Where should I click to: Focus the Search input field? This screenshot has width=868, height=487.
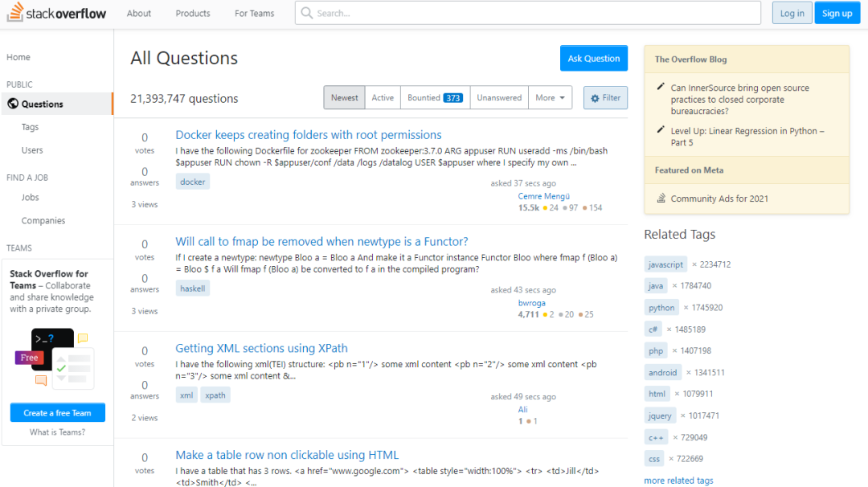pyautogui.click(x=528, y=13)
